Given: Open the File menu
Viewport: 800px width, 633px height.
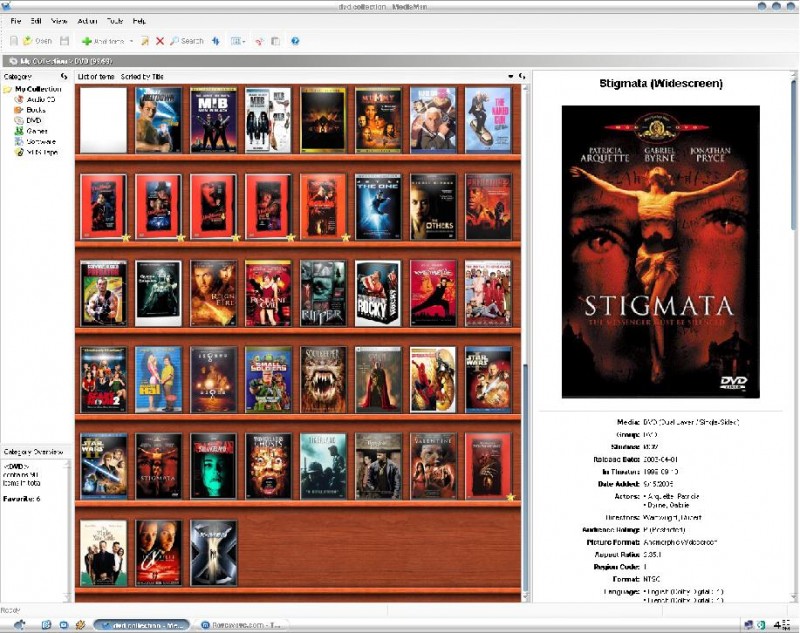Looking at the screenshot, I should tap(16, 21).
